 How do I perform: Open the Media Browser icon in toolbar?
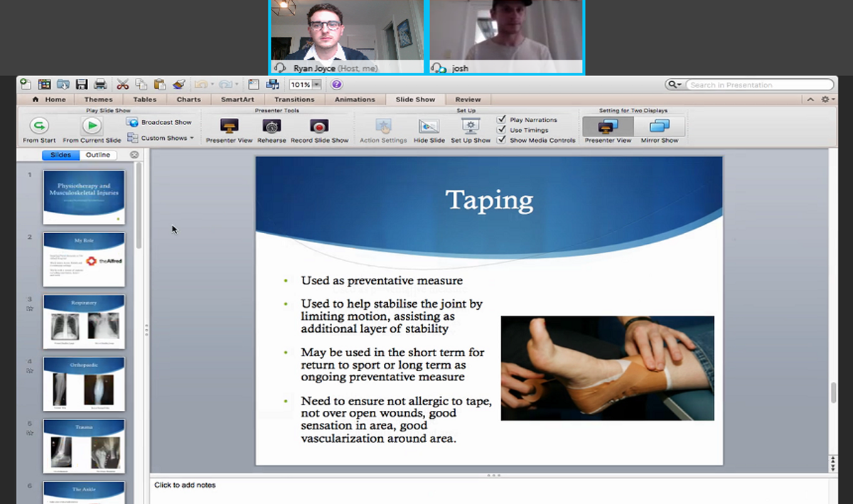pos(272,84)
